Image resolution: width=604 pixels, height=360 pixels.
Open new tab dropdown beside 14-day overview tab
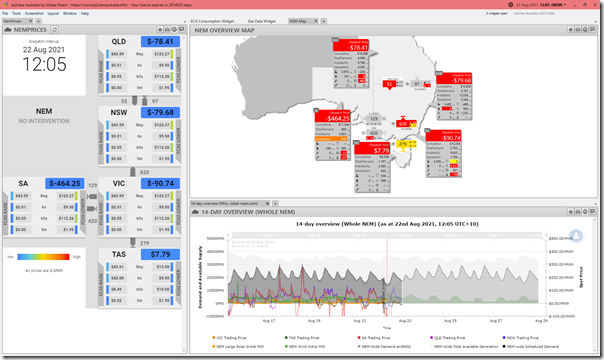275,203
